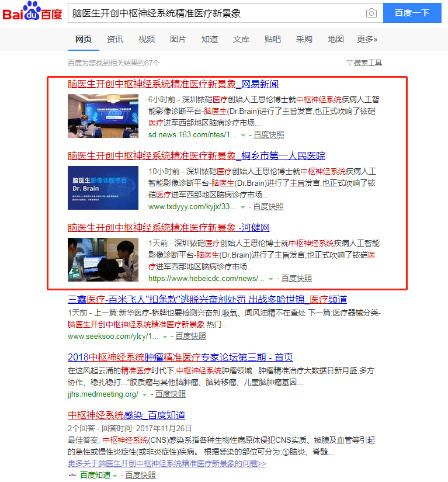Screen dimensions: 448x482
Task: Switch to the 视频 tab
Action: (147, 39)
